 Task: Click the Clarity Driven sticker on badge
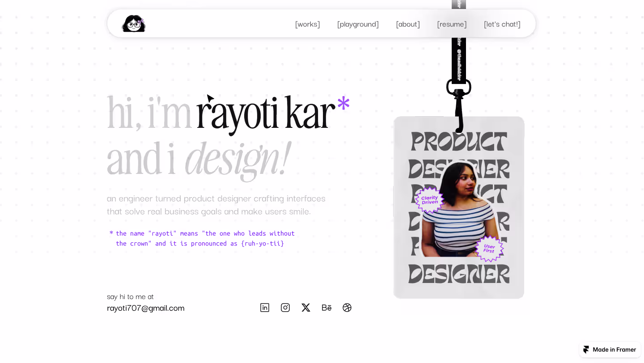[429, 200]
